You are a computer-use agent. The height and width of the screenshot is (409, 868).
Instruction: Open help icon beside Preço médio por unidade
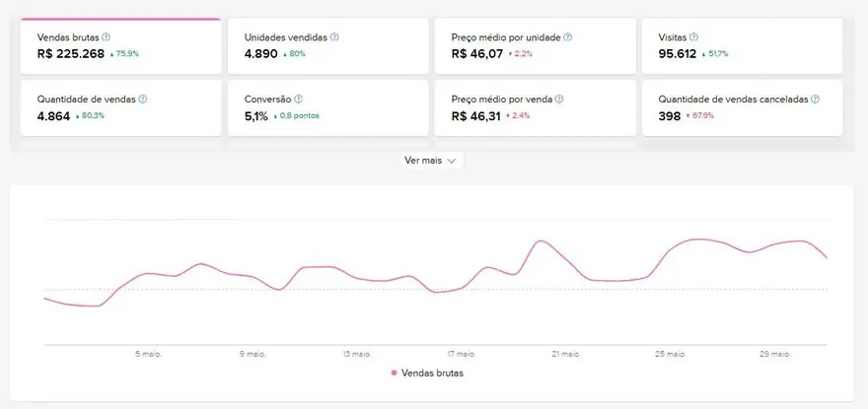567,37
